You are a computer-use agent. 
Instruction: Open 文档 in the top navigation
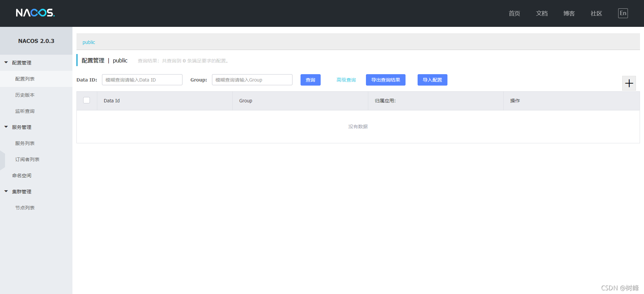[542, 13]
